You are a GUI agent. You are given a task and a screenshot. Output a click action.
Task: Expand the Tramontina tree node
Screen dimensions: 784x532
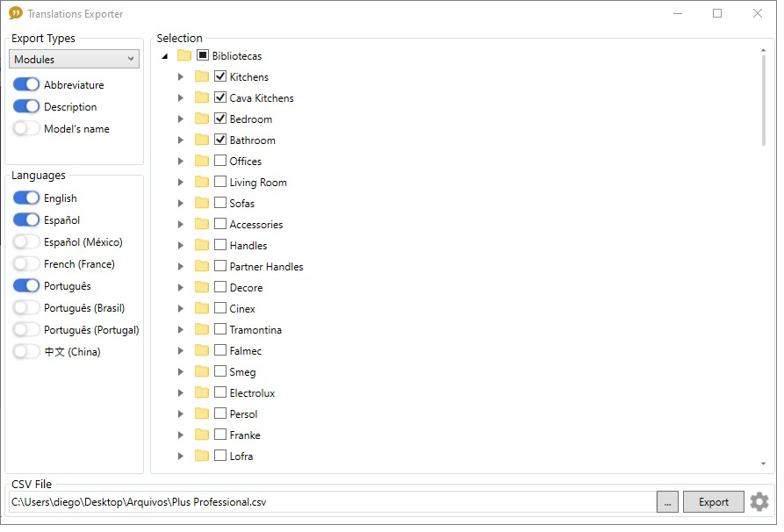tap(182, 330)
